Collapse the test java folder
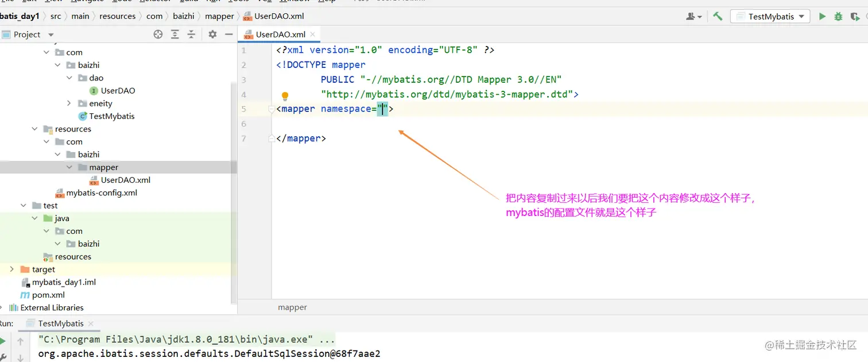 35,218
